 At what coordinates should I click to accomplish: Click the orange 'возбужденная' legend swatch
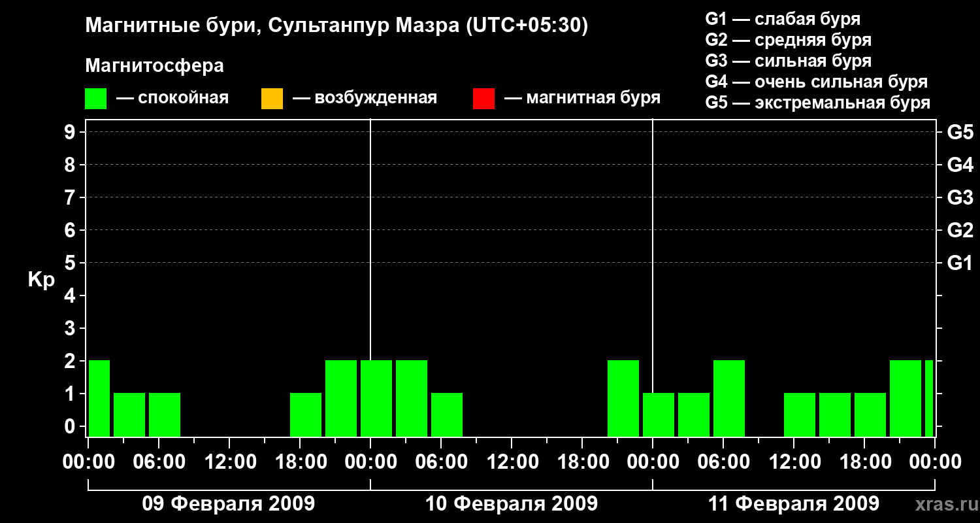click(272, 99)
